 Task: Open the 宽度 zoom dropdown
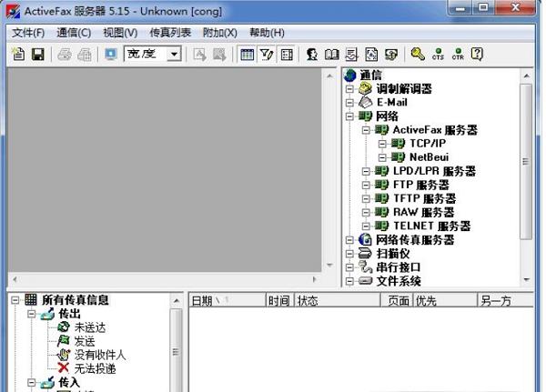point(174,55)
